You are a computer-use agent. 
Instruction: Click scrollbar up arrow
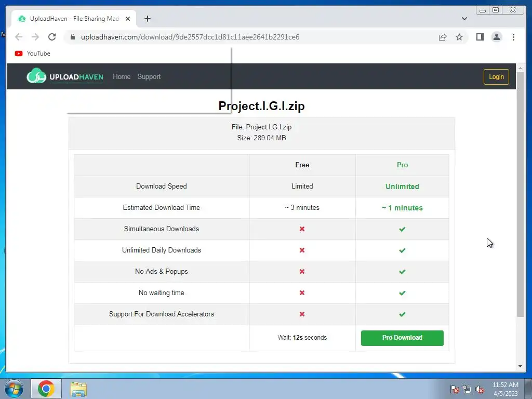(x=520, y=68)
